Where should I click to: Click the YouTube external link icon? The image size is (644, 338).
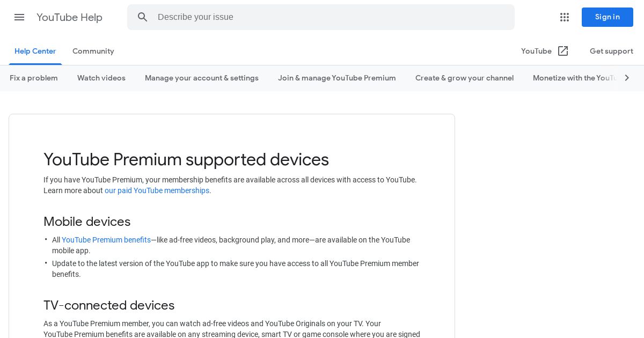pos(563,51)
